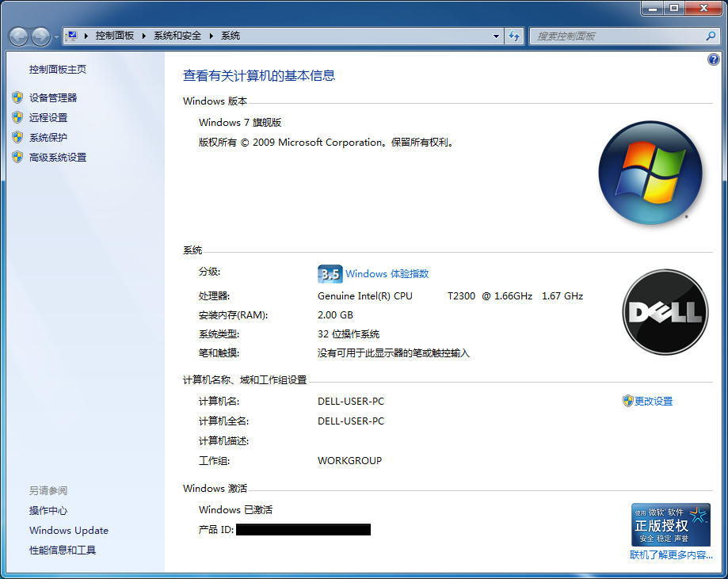Click the processor value T2300 @ 1.66GHz
Image resolution: width=728 pixels, height=579 pixels.
[490, 296]
